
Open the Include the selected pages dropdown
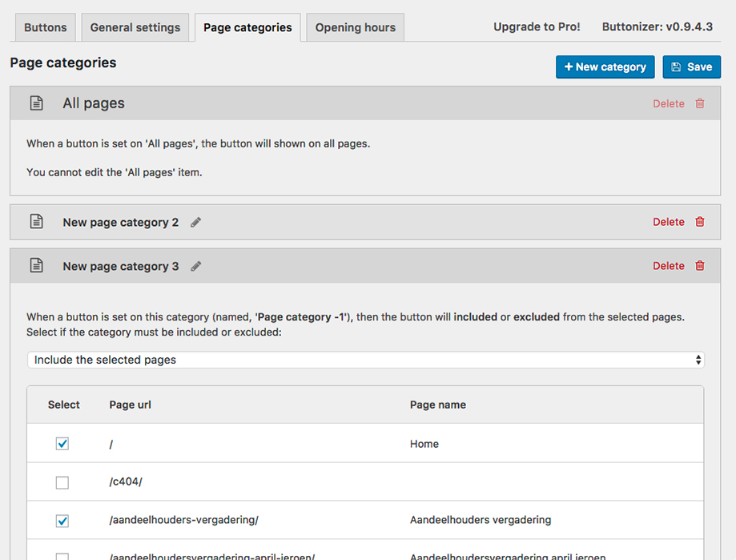click(366, 360)
